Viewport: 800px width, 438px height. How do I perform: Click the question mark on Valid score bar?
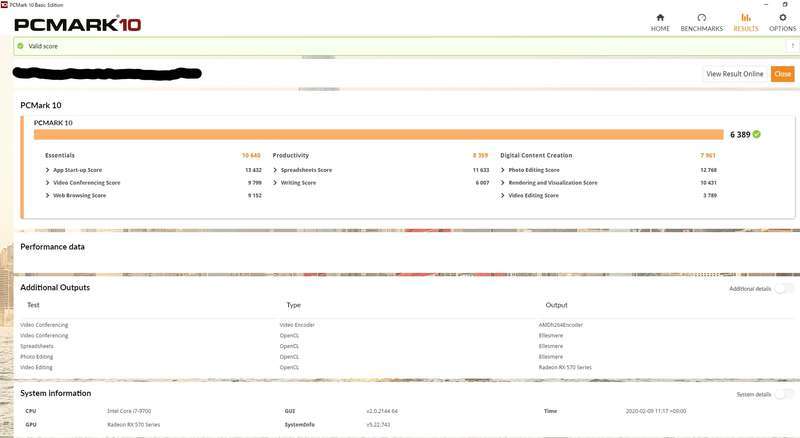792,46
